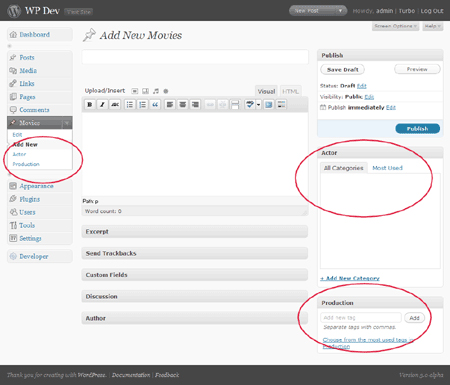
Task: Expand the Help panel
Action: pos(433,26)
